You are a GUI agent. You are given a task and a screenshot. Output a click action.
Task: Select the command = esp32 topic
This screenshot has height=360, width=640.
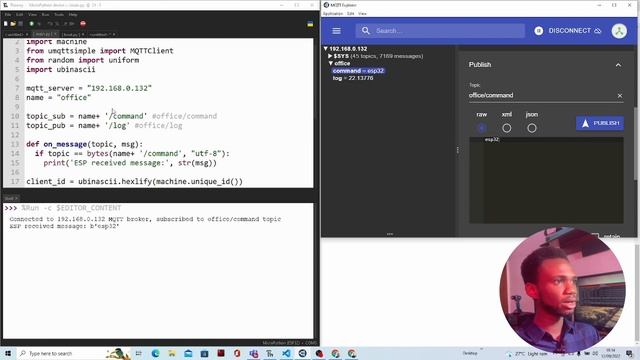[x=358, y=71]
